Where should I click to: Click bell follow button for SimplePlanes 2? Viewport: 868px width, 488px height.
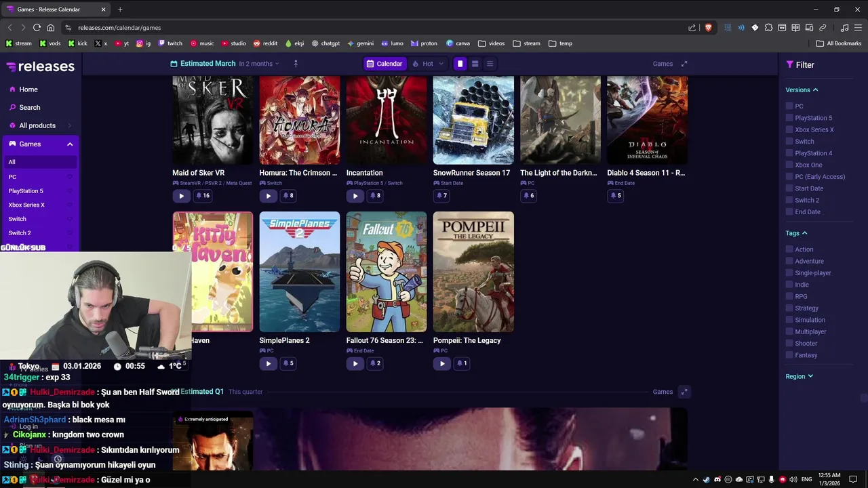click(x=288, y=363)
